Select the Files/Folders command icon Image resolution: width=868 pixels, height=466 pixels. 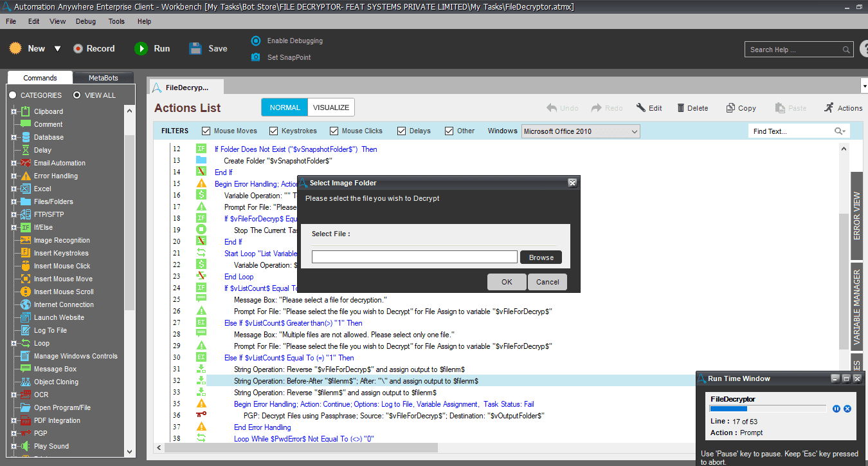coord(25,201)
